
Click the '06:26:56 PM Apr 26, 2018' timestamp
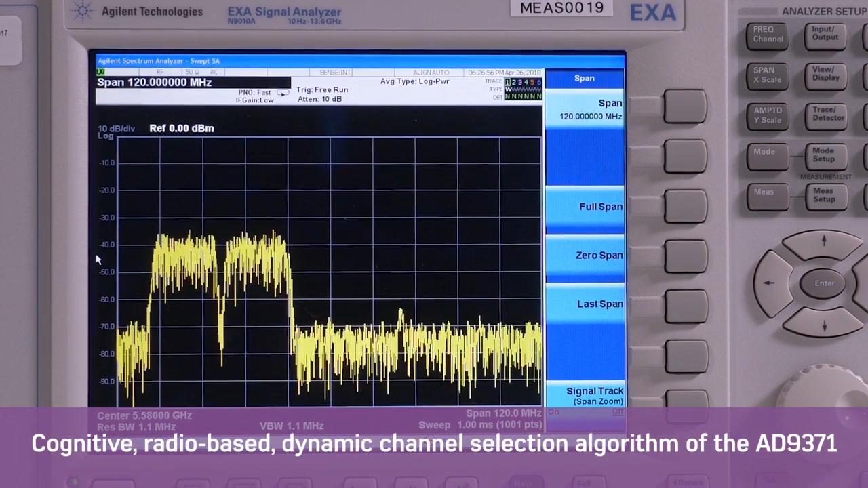click(x=504, y=73)
